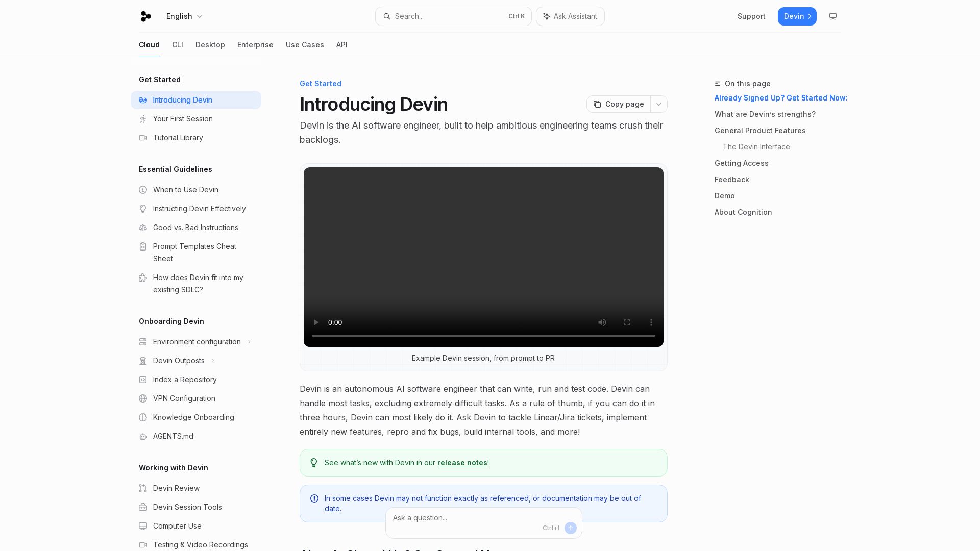Click the AGENTS.md robot icon
This screenshot has height=551, width=980.
point(143,436)
